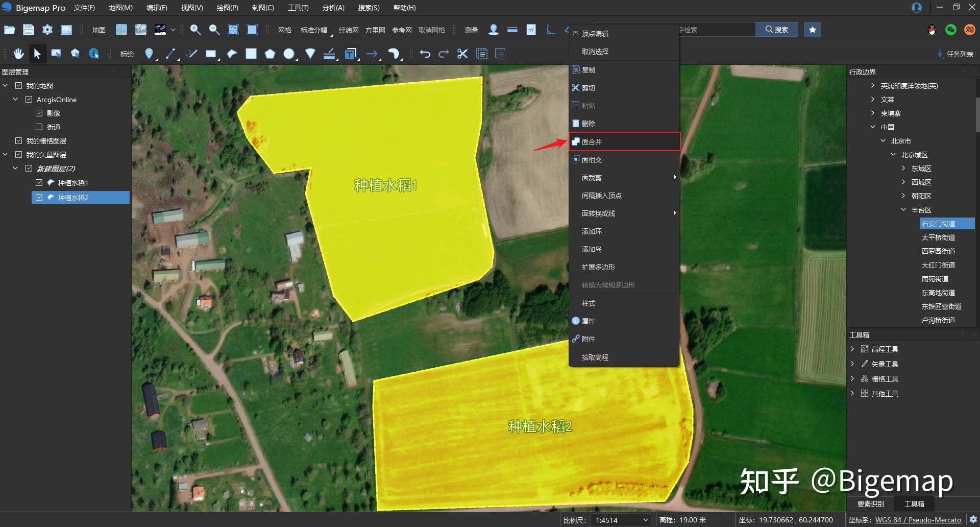Select the draw circle tool
The width and height of the screenshot is (980, 527).
(x=289, y=54)
